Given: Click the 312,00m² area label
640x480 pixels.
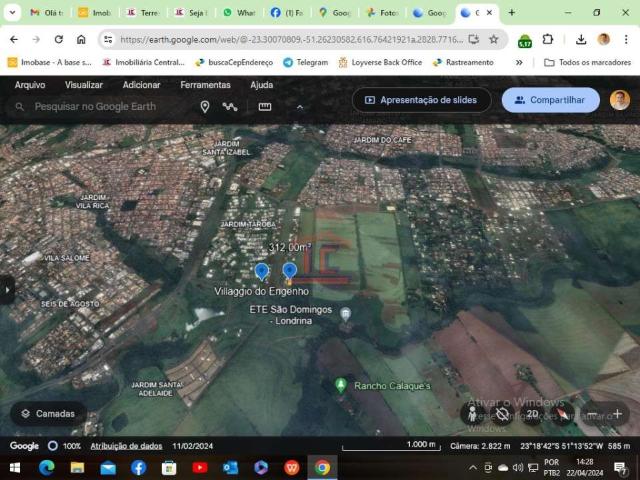Looking at the screenshot, I should click(x=290, y=247).
